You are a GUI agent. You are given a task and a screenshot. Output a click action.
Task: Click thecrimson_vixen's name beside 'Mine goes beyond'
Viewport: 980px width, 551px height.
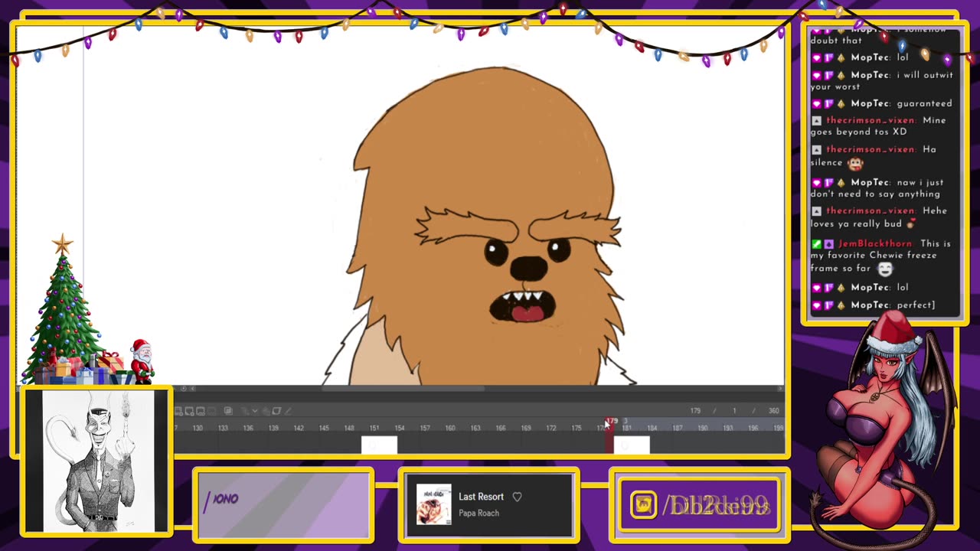871,120
